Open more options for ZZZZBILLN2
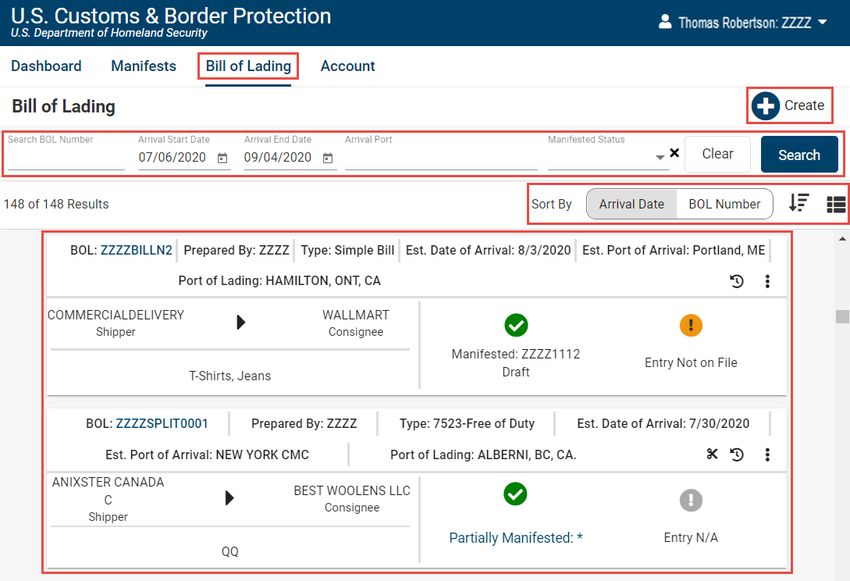The height and width of the screenshot is (581, 850). point(767,282)
